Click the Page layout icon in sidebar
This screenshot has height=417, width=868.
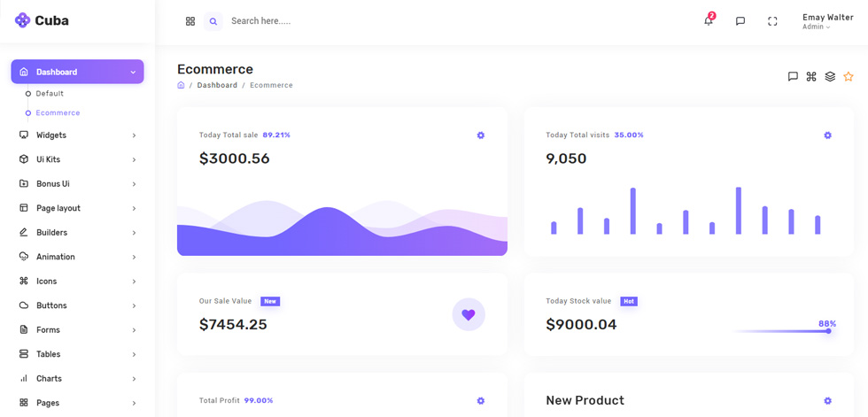coord(23,208)
